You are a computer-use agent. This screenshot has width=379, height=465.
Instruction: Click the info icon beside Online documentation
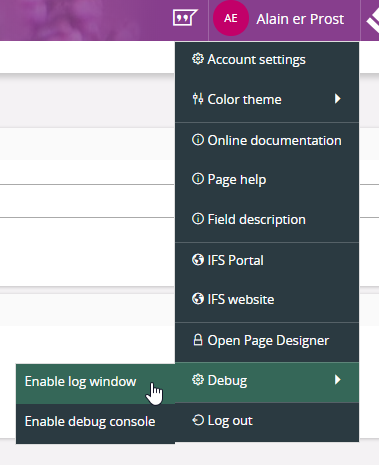(x=198, y=140)
